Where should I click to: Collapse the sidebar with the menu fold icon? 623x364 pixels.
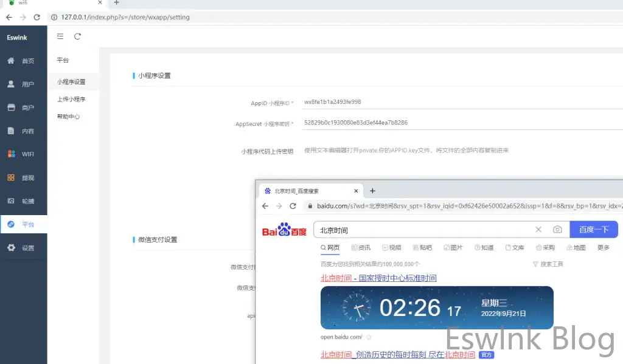pyautogui.click(x=60, y=36)
